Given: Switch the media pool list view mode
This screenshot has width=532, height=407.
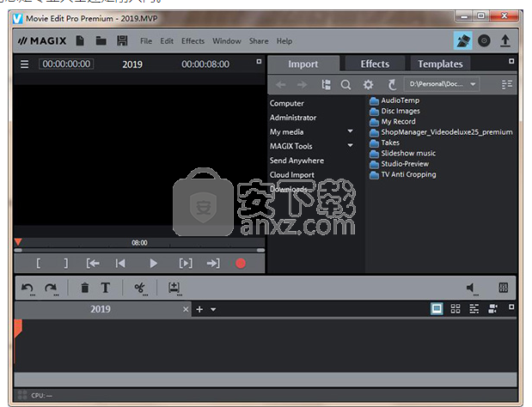Looking at the screenshot, I should pos(507,84).
